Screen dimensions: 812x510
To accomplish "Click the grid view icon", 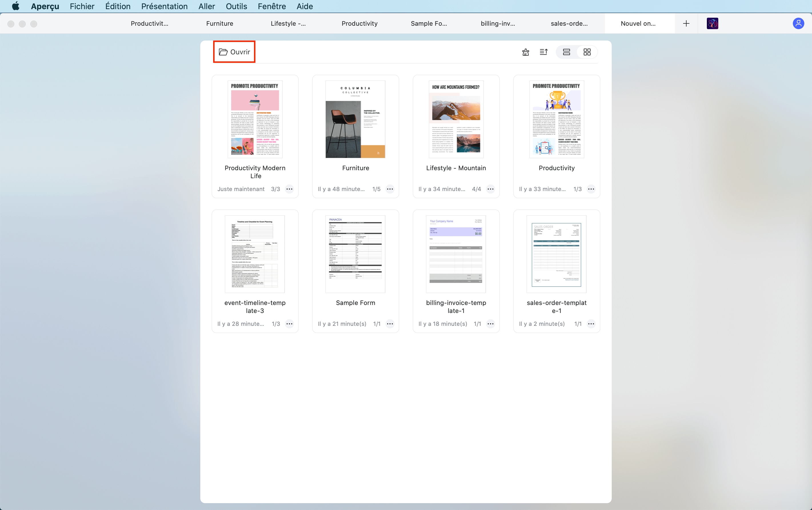I will click(586, 52).
